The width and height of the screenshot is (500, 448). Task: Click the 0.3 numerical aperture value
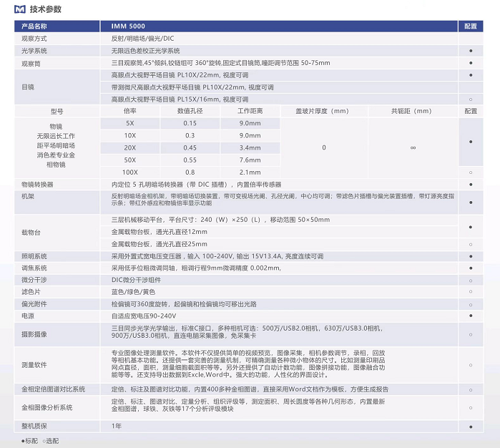pos(190,135)
